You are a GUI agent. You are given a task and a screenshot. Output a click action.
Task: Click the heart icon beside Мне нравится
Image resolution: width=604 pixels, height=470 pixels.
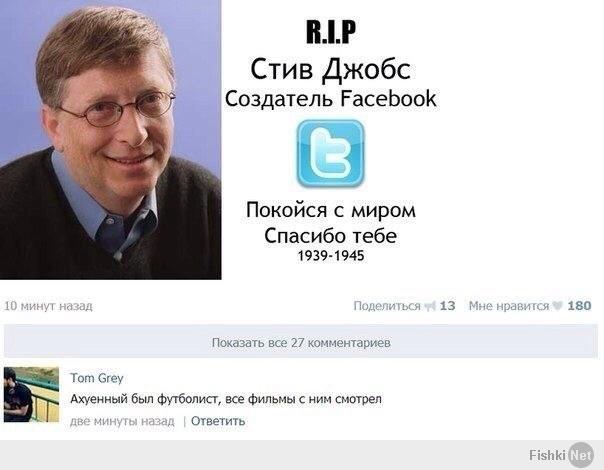(557, 306)
